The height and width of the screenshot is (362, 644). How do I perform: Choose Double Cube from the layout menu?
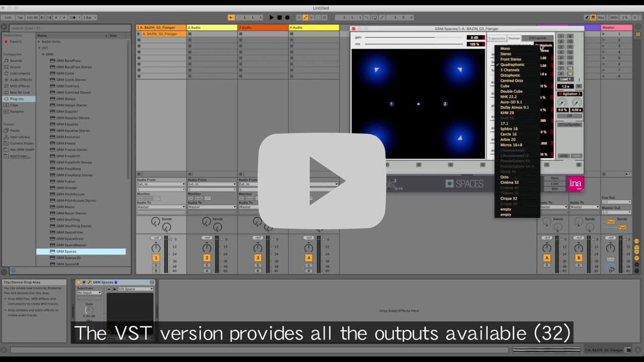pos(511,92)
